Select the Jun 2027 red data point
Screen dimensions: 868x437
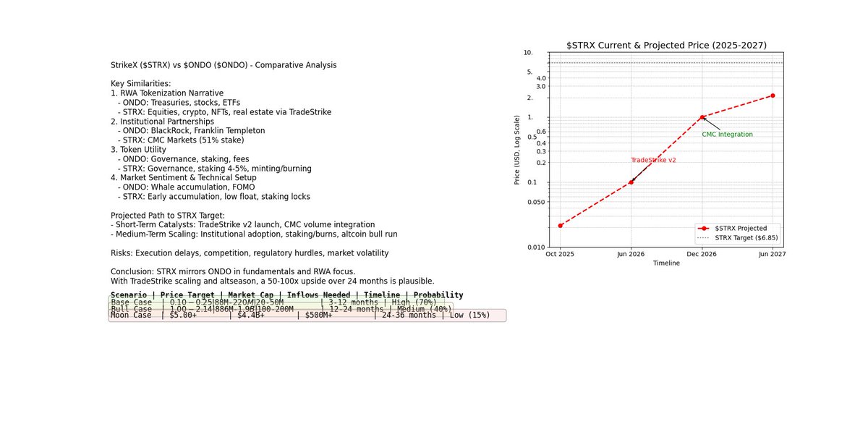[x=773, y=96]
